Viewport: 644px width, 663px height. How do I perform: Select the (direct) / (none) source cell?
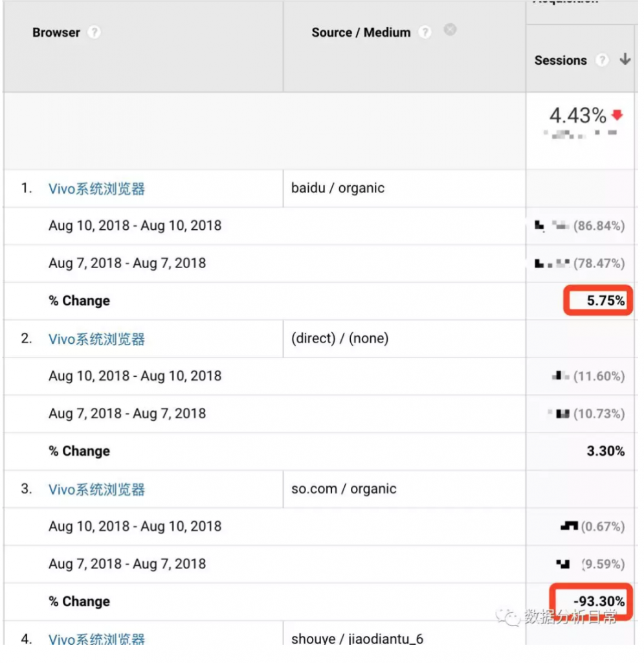[x=340, y=339]
